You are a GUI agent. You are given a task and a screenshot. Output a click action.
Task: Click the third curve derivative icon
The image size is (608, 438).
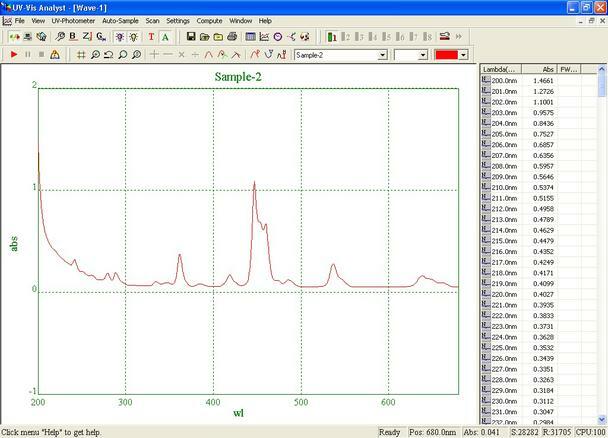[x=236, y=55]
